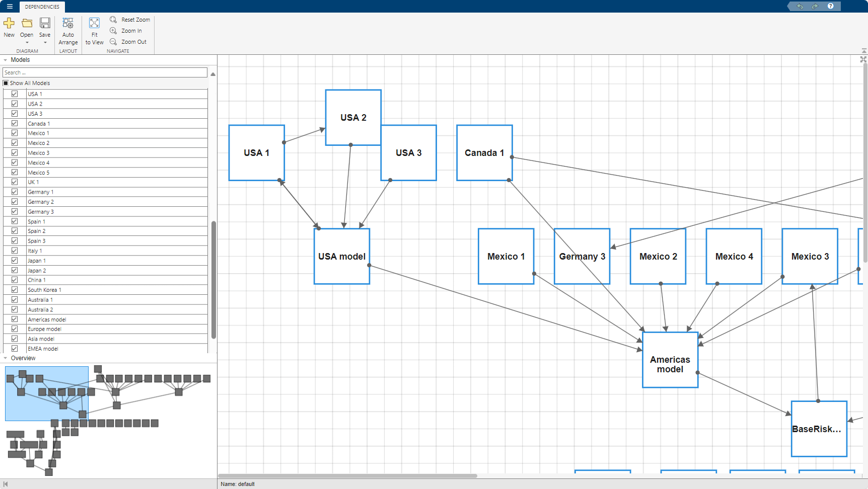The height and width of the screenshot is (489, 868).
Task: Collapse the Models panel section
Action: coord(6,60)
